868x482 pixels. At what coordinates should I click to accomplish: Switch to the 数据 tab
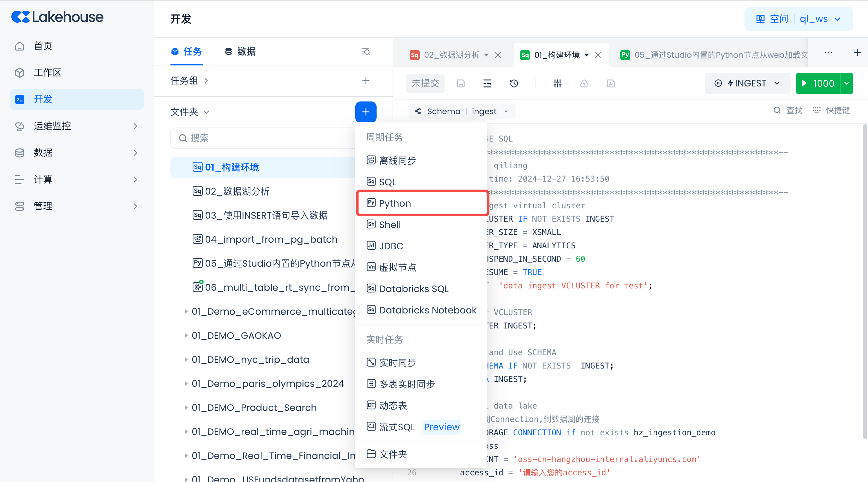click(240, 51)
